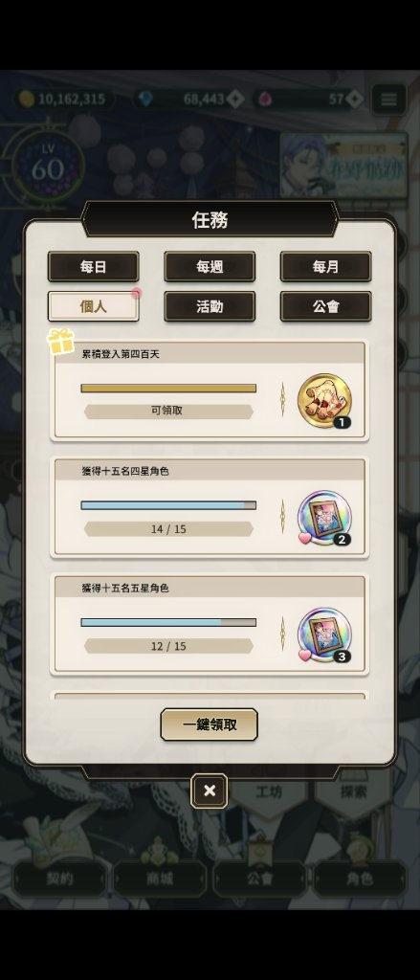Close the 任務 panel with the X button
This screenshot has height=980, width=420.
(210, 791)
